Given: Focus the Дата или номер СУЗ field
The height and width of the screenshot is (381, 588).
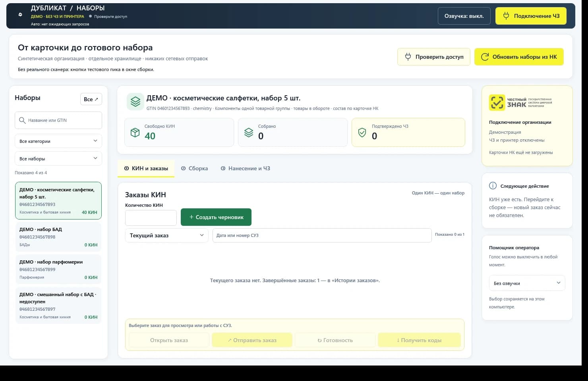Looking at the screenshot, I should click(x=322, y=235).
